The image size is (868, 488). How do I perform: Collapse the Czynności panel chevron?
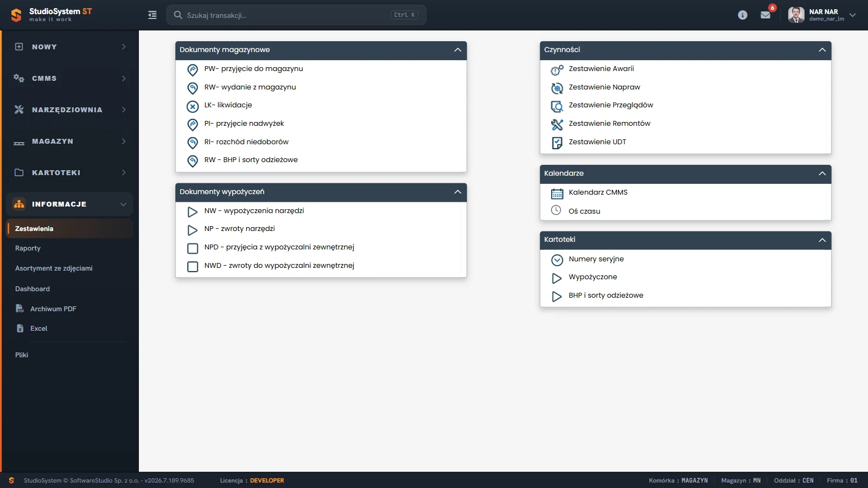point(822,50)
